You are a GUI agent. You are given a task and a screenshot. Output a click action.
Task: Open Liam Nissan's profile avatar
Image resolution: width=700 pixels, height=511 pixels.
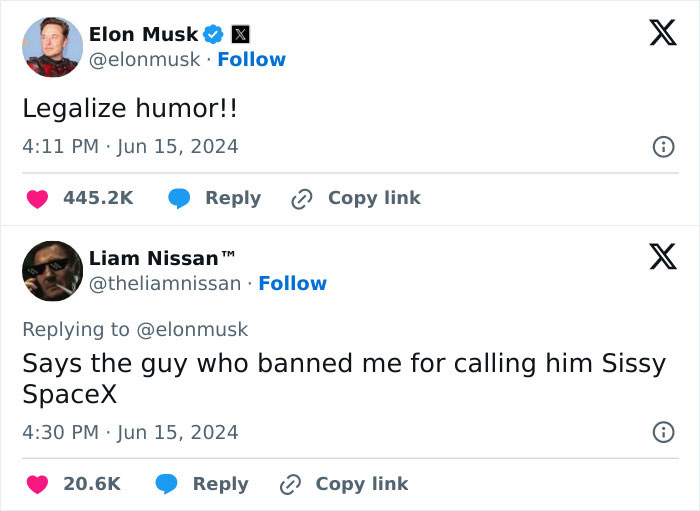point(52,271)
